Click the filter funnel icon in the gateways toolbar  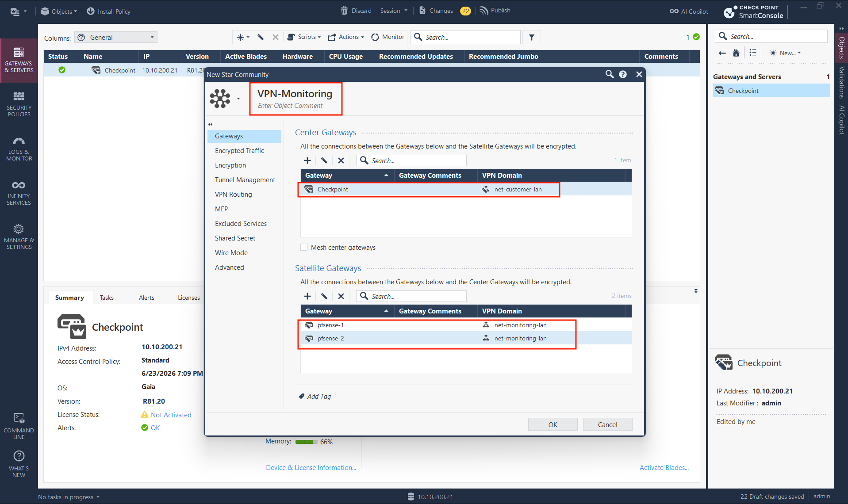tap(532, 38)
